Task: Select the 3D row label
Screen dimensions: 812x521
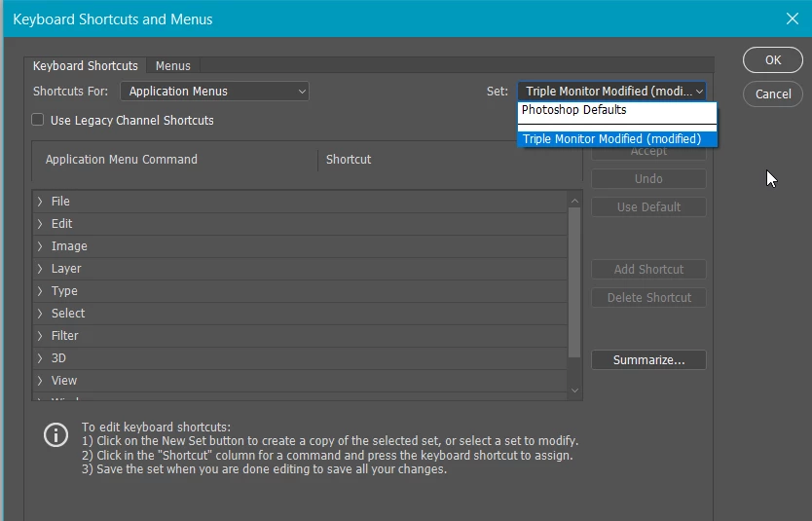Action: (58, 357)
